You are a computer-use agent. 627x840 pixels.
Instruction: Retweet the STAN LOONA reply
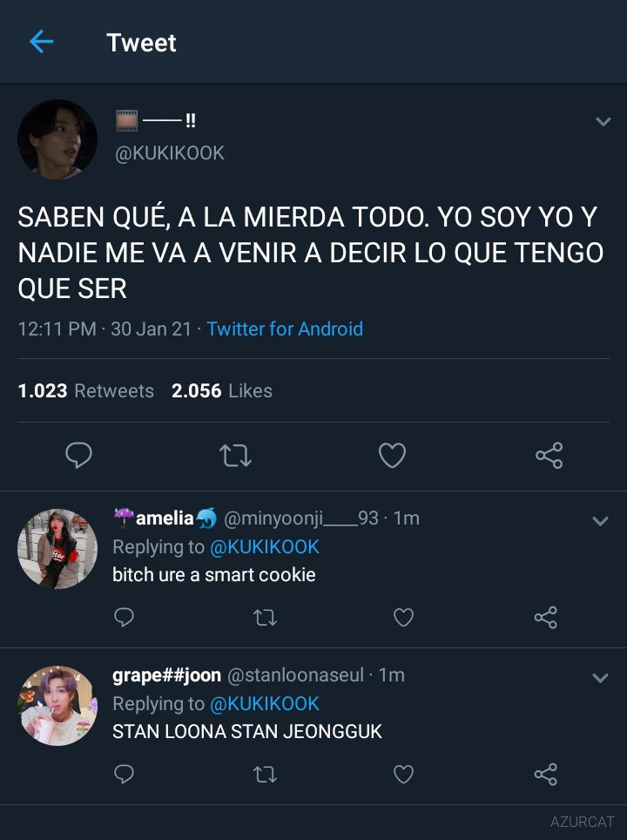265,774
